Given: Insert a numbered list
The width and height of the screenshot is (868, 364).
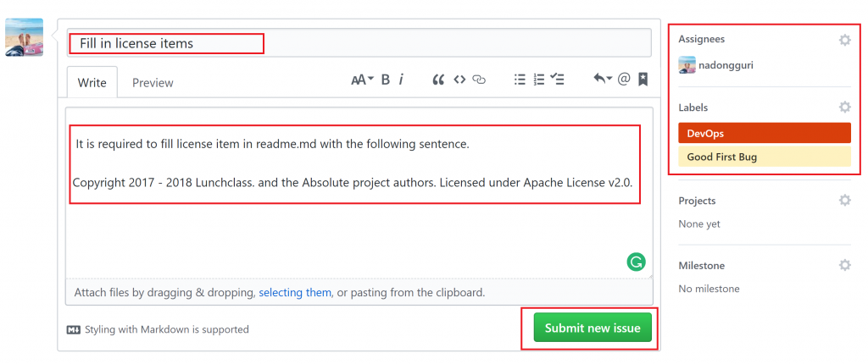Looking at the screenshot, I should [x=539, y=80].
